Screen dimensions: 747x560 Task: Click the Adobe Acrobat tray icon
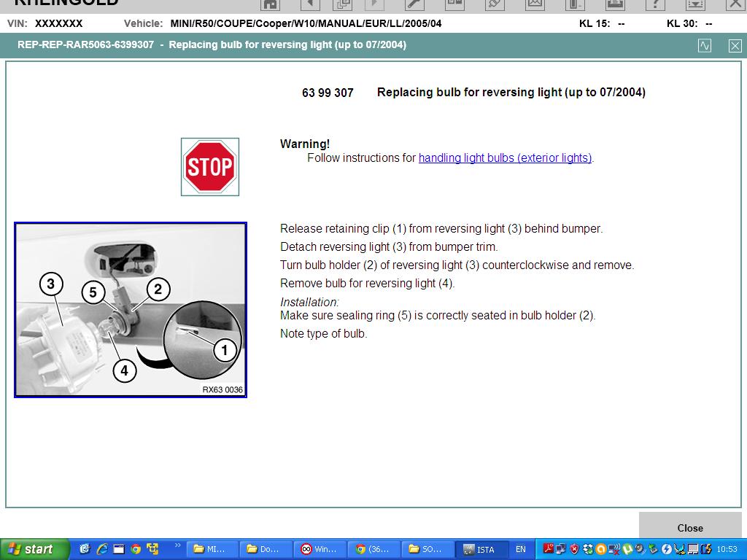point(549,549)
